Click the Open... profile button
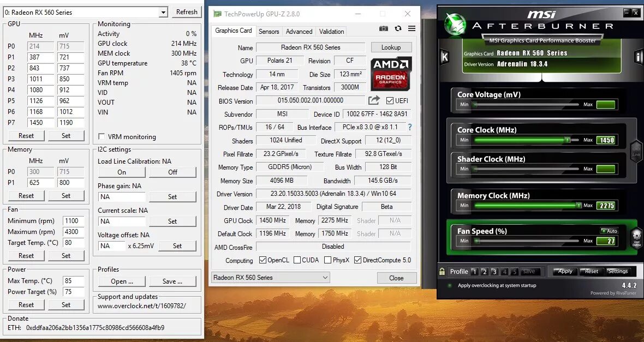644x342 pixels. [x=122, y=281]
